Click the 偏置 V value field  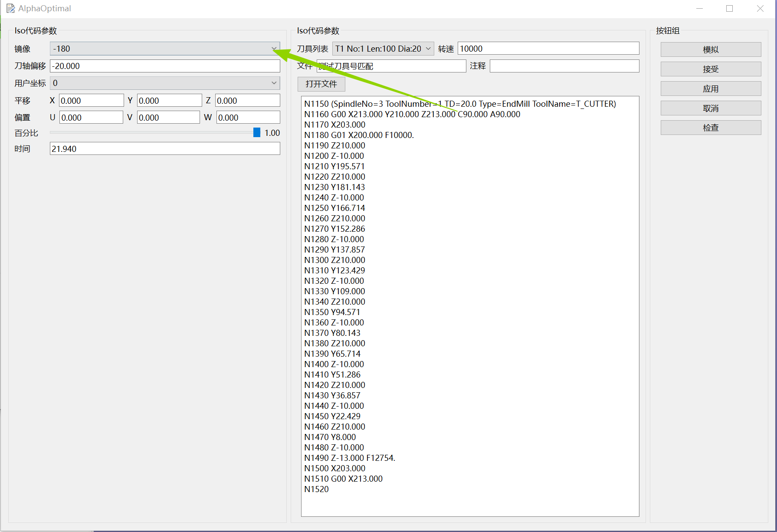click(x=168, y=118)
